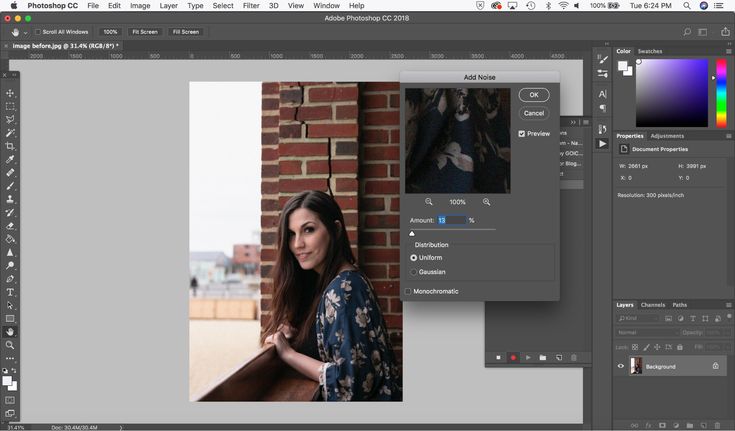Click Cancel in Add Noise dialog

click(533, 113)
